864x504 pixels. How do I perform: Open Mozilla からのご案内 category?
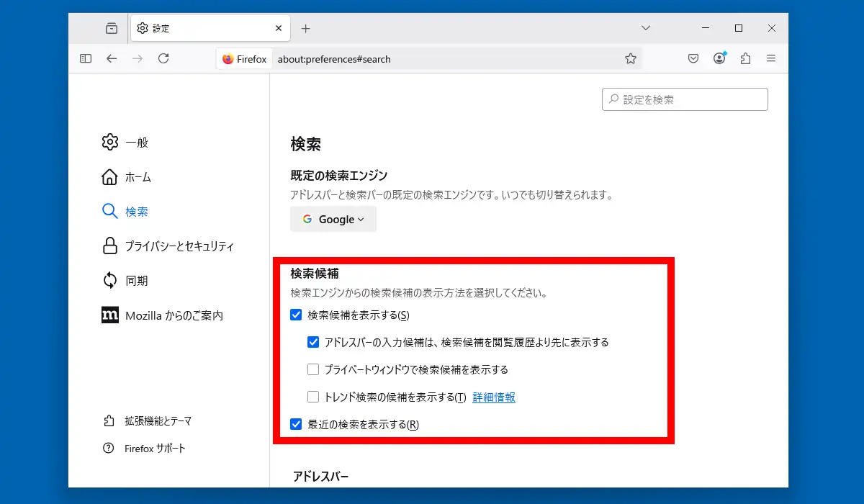point(174,315)
